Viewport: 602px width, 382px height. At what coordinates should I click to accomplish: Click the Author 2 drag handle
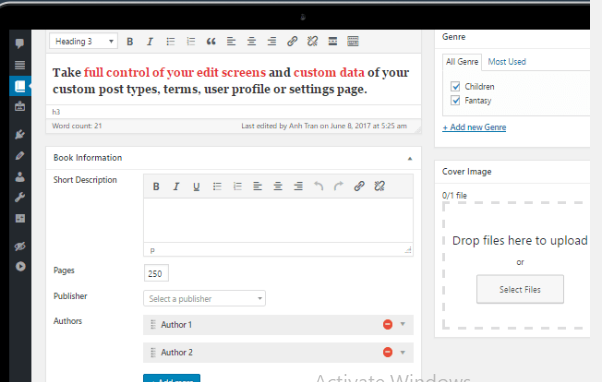click(x=153, y=352)
